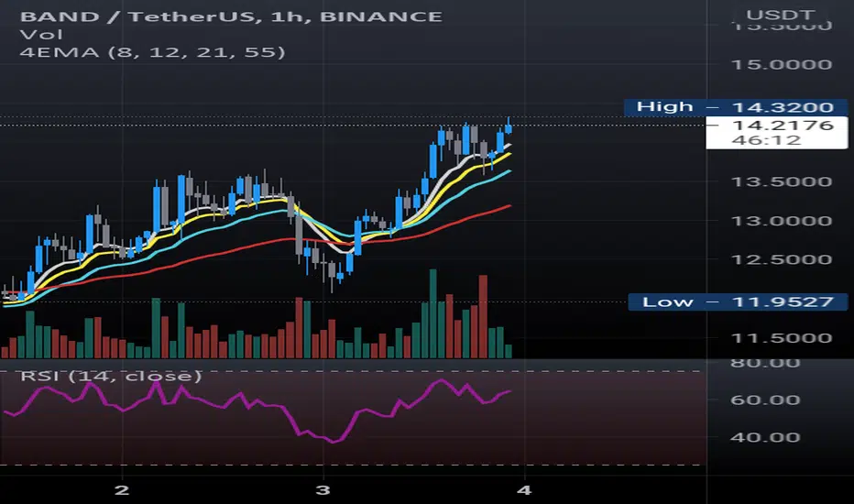Click the 13.0000 price axis value

(782, 221)
